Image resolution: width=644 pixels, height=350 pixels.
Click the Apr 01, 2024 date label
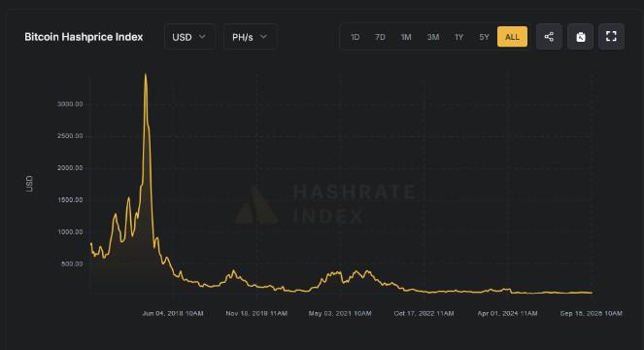507,313
